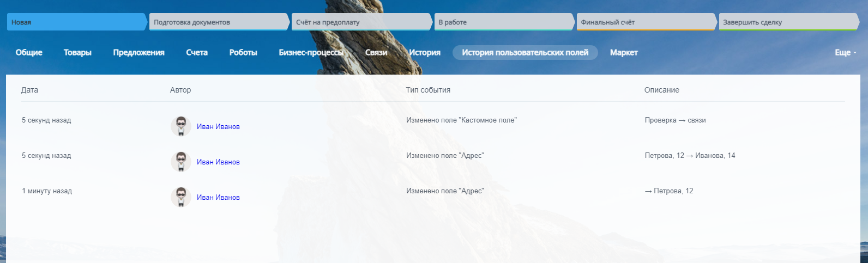This screenshot has height=263, width=868.
Task: Click avatar in the 1 минуту назад row
Action: (x=181, y=197)
